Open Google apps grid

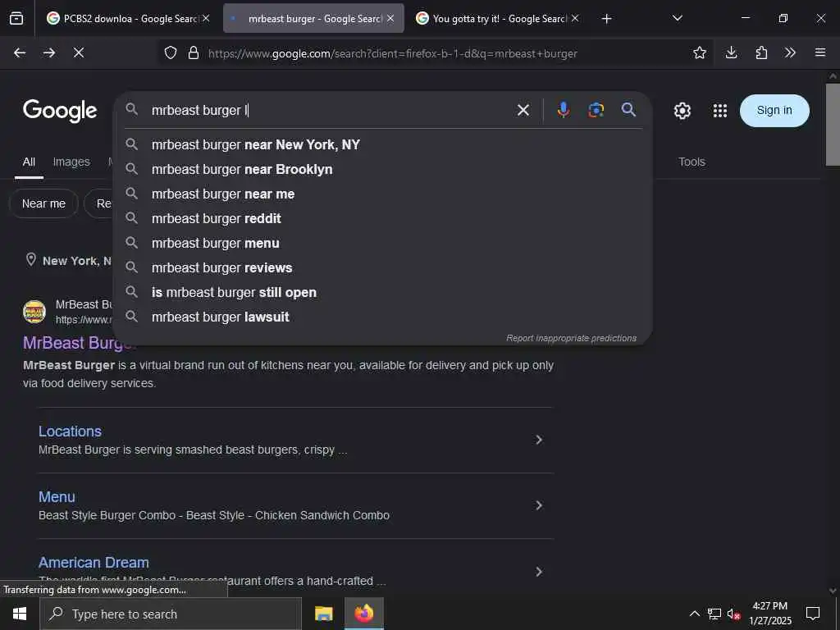(x=720, y=111)
